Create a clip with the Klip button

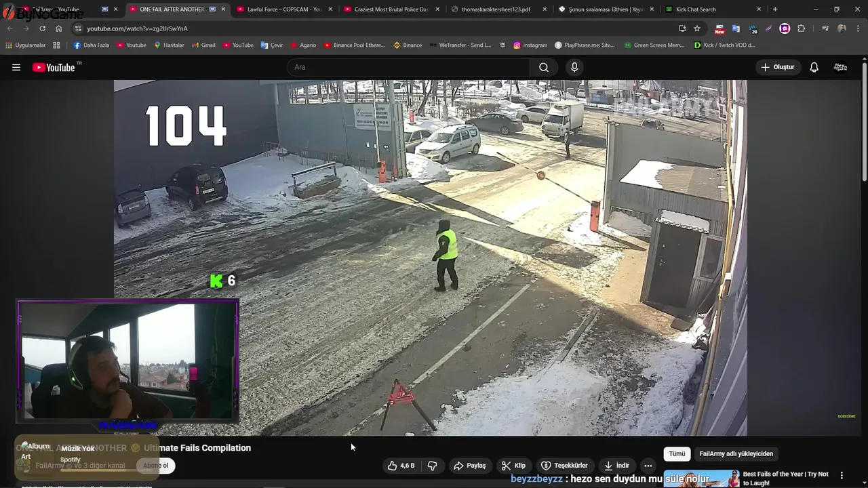(x=513, y=466)
